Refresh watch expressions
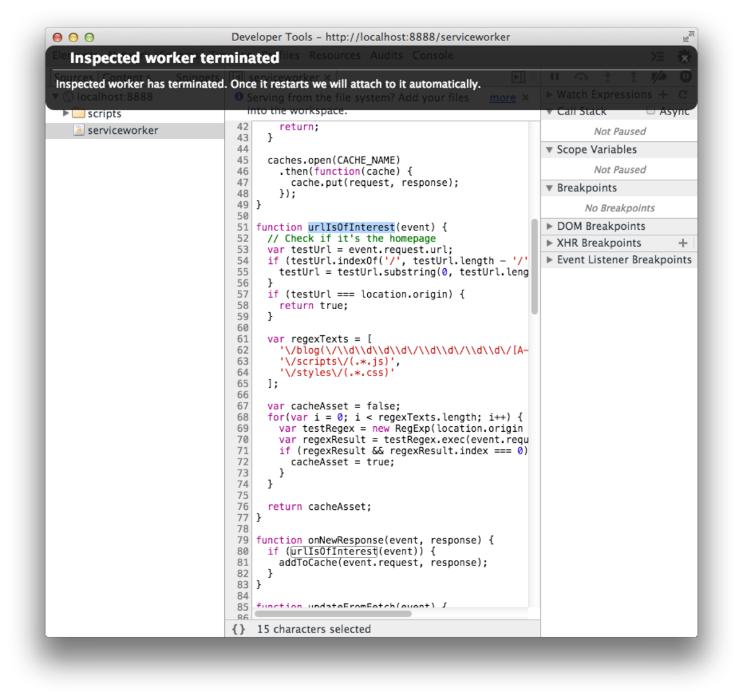This screenshot has height=700, width=743. (x=683, y=95)
